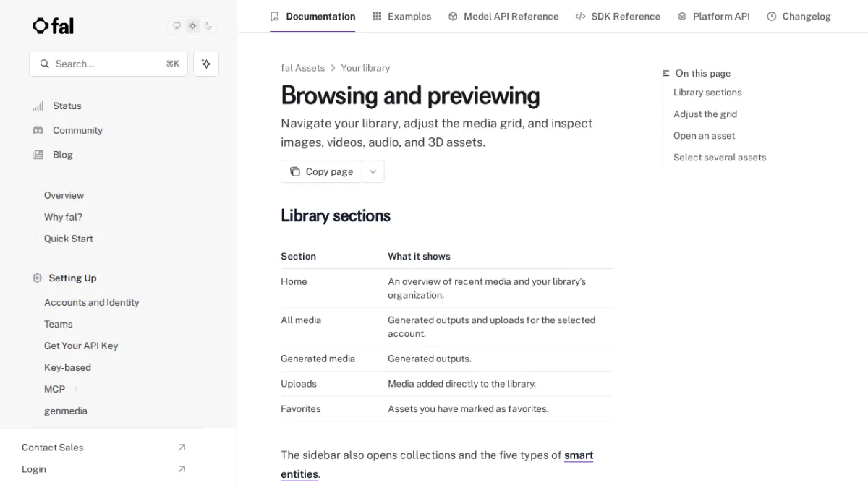The width and height of the screenshot is (868, 488).
Task: Expand the MCP section chevron
Action: (76, 389)
